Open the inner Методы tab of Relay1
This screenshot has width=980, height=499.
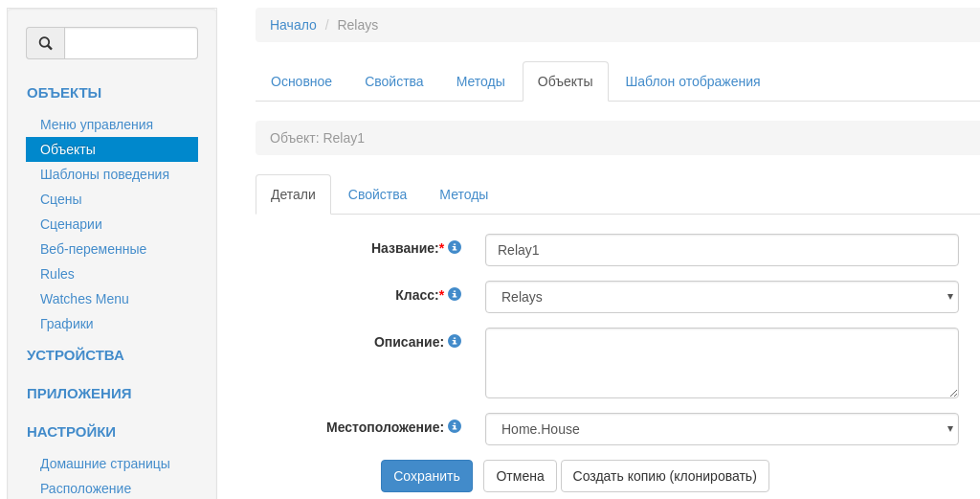tap(463, 194)
